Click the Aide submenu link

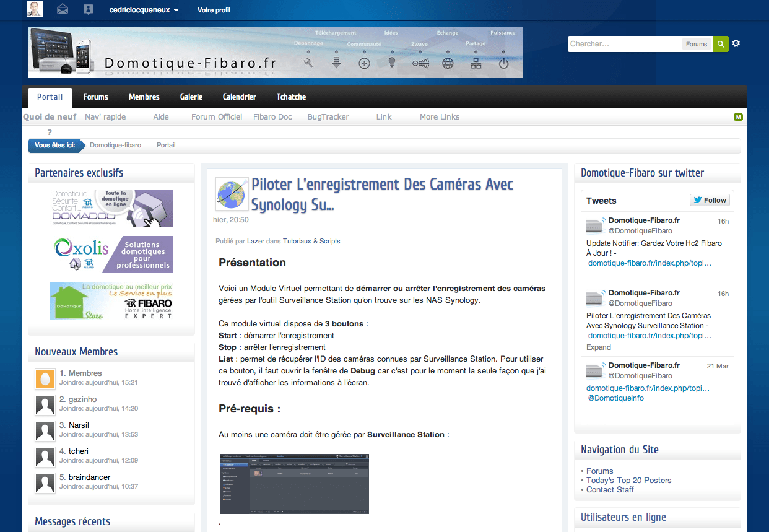161,116
